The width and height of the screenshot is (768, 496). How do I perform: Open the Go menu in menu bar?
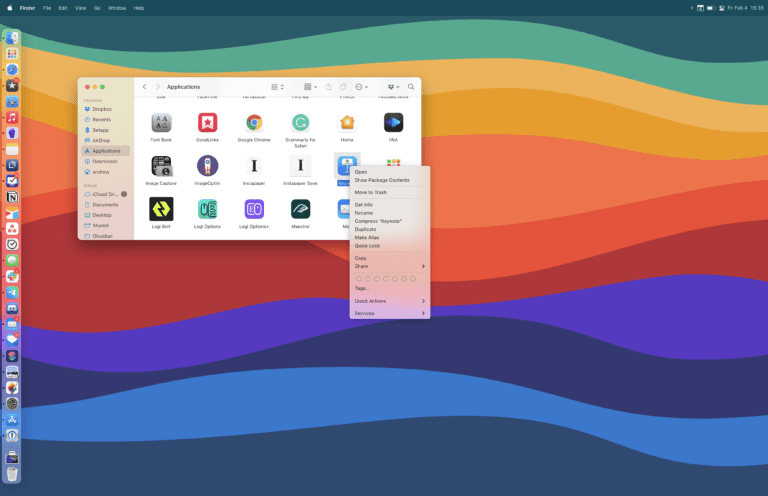pyautogui.click(x=97, y=8)
